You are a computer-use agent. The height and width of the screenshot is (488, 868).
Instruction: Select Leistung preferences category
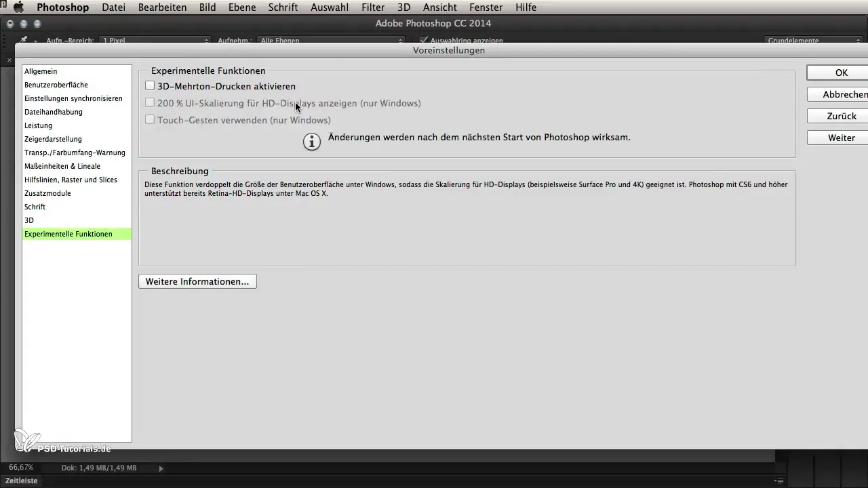[77, 125]
